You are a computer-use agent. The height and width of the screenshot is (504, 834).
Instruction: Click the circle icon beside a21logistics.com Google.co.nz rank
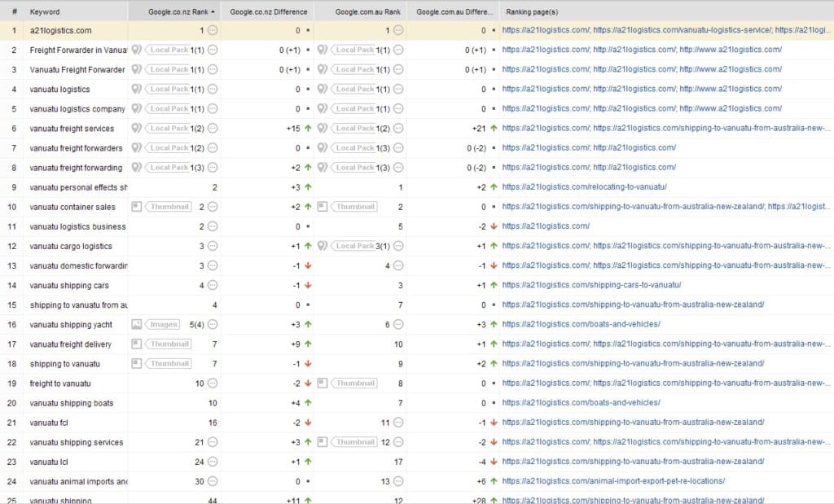coord(213,30)
